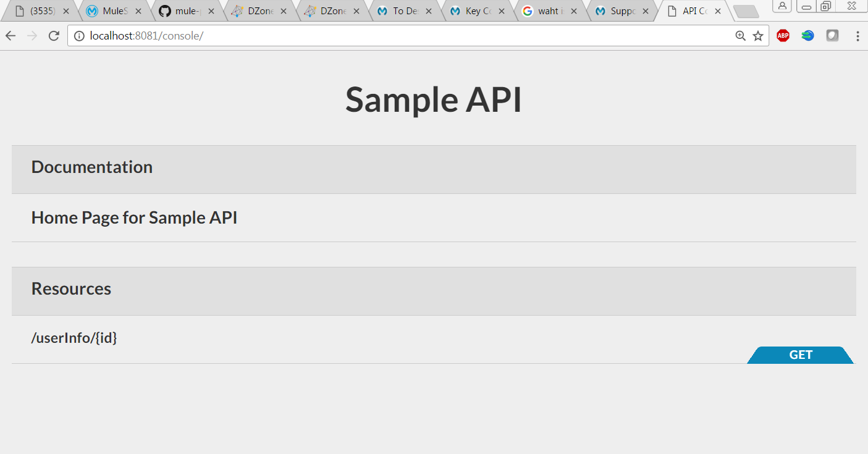Screen dimensions: 868x454
Task: View site information icon beside URL
Action: [x=79, y=36]
